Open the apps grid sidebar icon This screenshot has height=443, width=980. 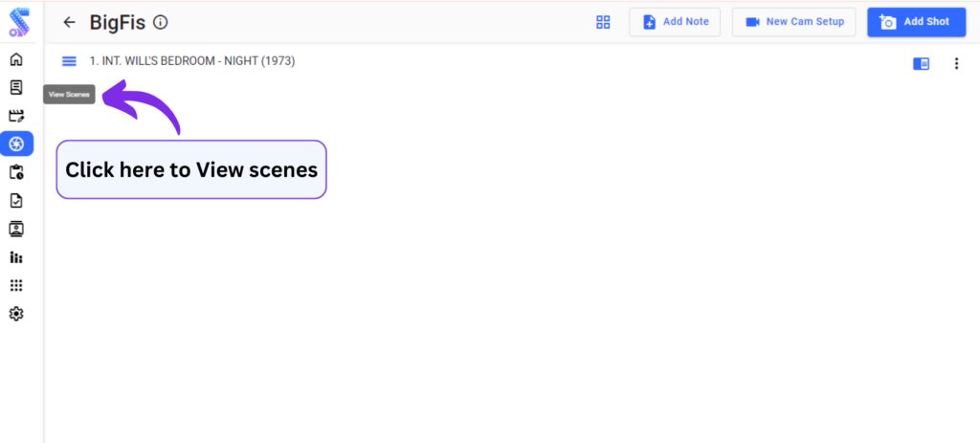click(x=16, y=285)
